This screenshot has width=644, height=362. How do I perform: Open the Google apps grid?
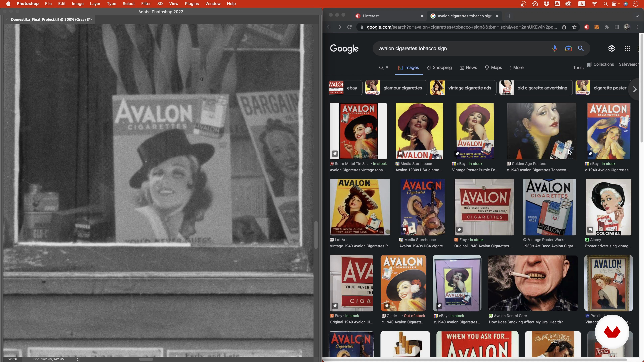point(627,48)
